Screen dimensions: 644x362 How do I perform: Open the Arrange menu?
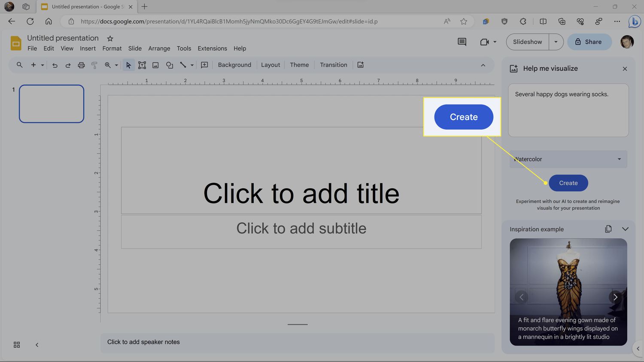point(159,48)
